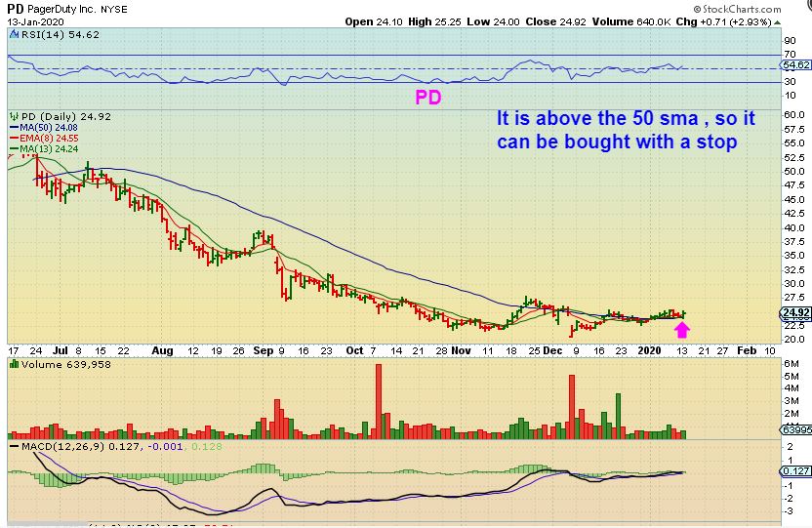
Task: Click the "MACD(12,26,9) 0.127" indicator label
Action: click(80, 446)
